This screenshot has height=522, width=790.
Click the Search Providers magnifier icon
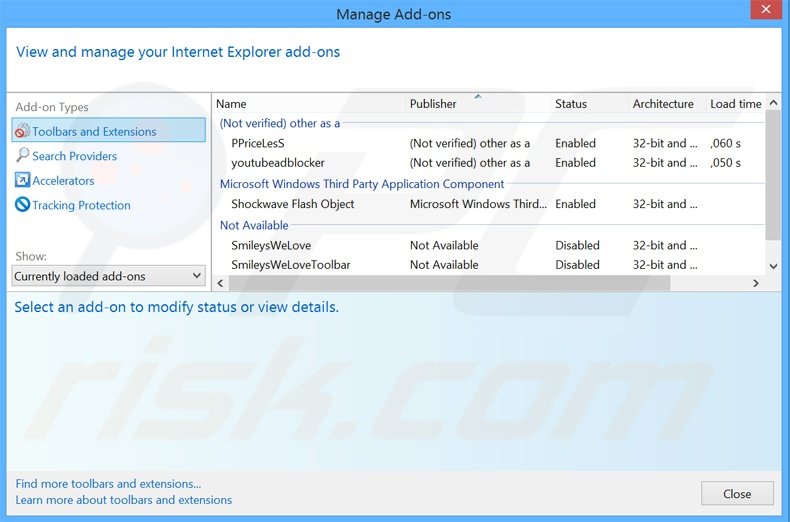point(22,155)
